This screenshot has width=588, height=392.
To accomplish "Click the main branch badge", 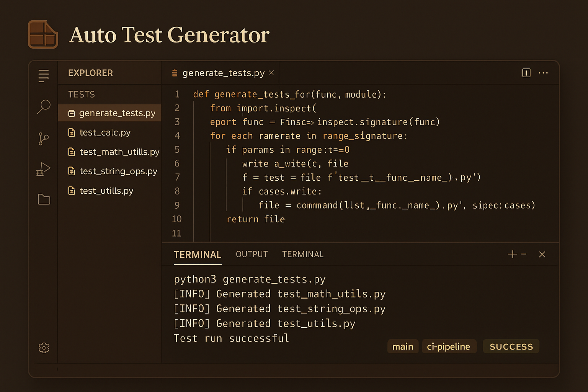I will (x=403, y=346).
